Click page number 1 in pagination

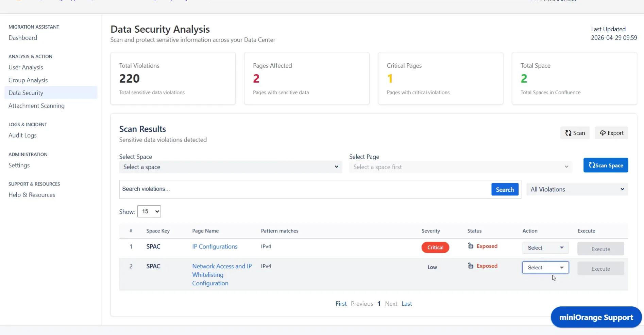[x=379, y=304]
